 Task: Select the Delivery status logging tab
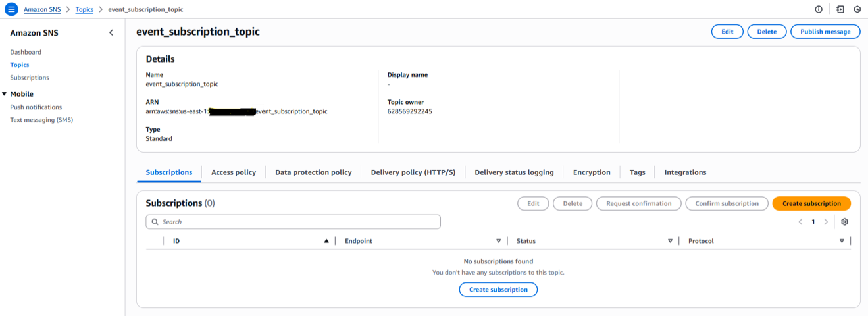[x=514, y=172]
